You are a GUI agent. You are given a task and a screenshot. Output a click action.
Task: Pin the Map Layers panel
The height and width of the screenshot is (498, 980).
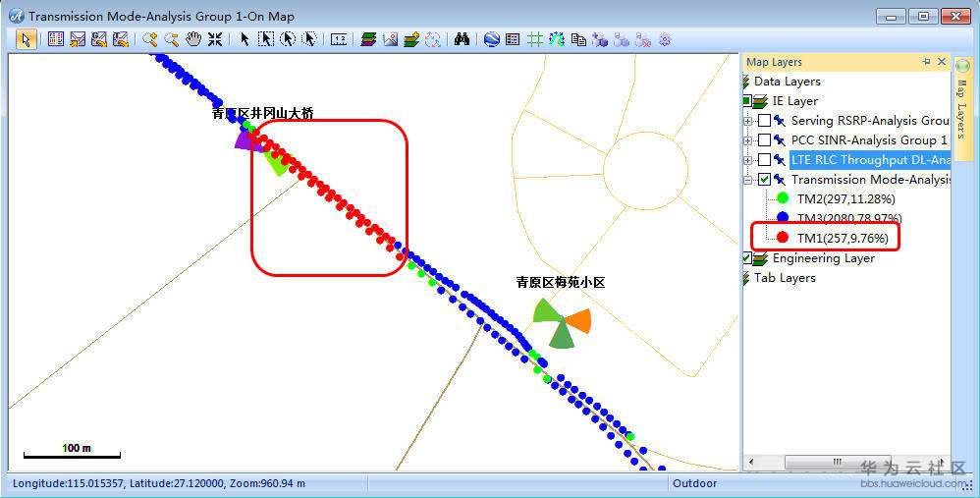point(926,62)
